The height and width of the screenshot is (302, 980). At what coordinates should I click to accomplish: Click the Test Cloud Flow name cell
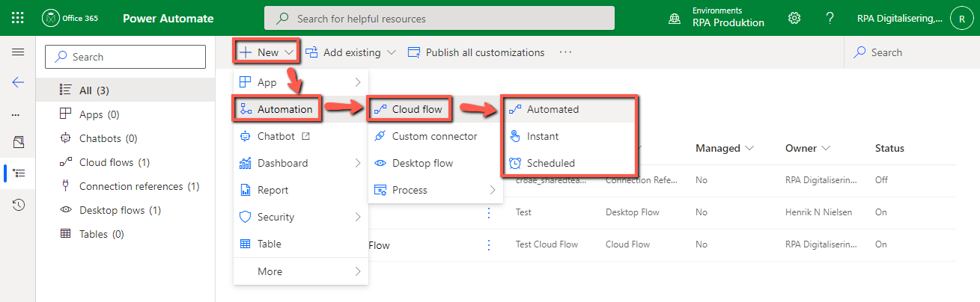[x=547, y=244]
